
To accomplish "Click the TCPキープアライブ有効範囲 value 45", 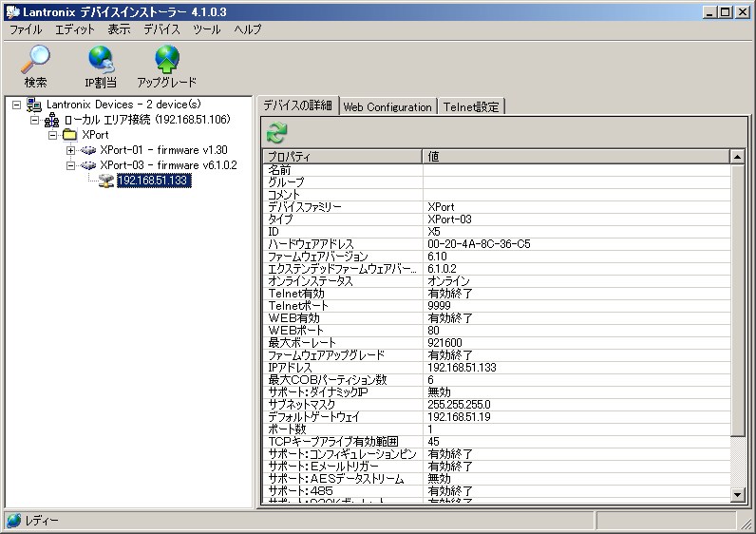I will click(x=433, y=442).
